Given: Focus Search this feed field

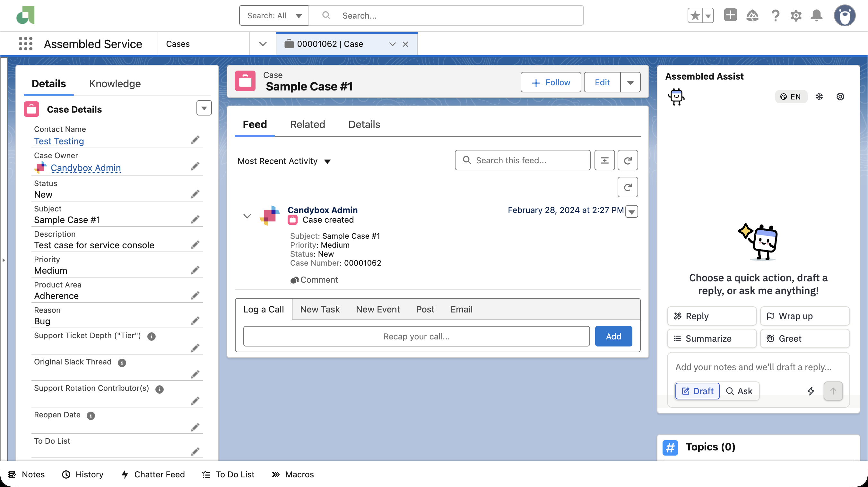Looking at the screenshot, I should pos(522,160).
